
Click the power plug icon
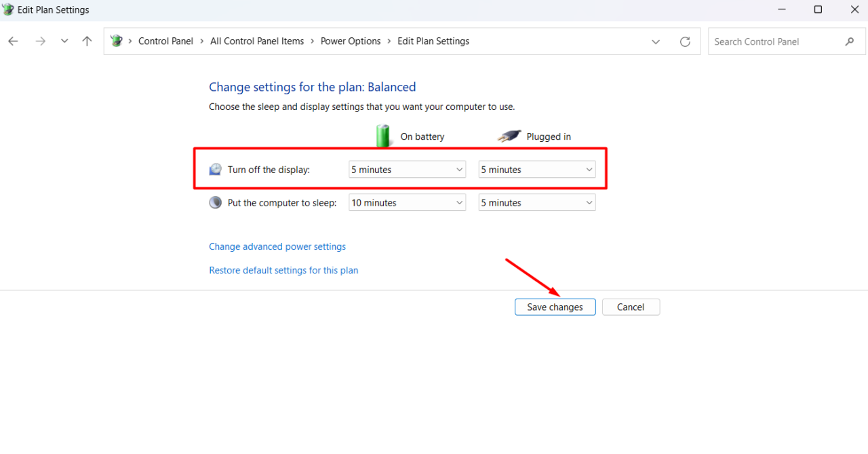509,136
